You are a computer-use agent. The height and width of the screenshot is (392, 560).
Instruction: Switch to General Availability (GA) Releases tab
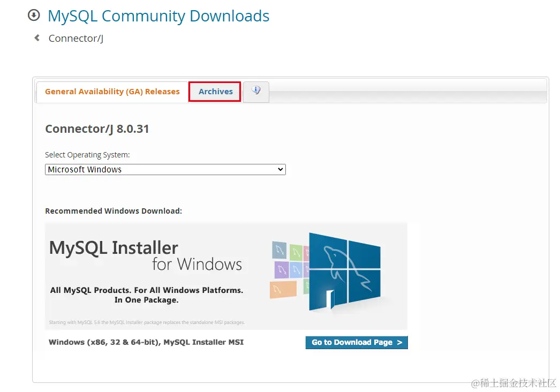[x=112, y=92]
